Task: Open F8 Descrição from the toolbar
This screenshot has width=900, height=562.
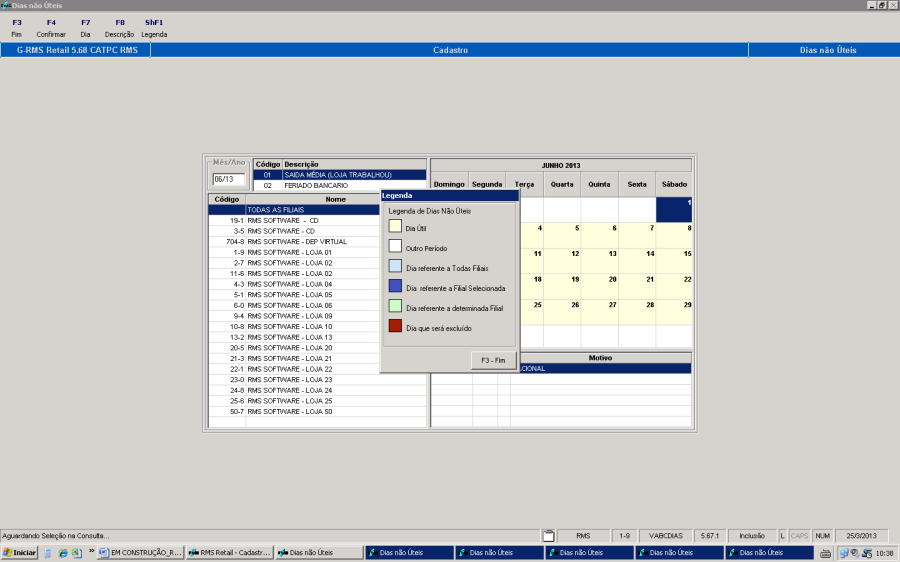Action: point(119,28)
